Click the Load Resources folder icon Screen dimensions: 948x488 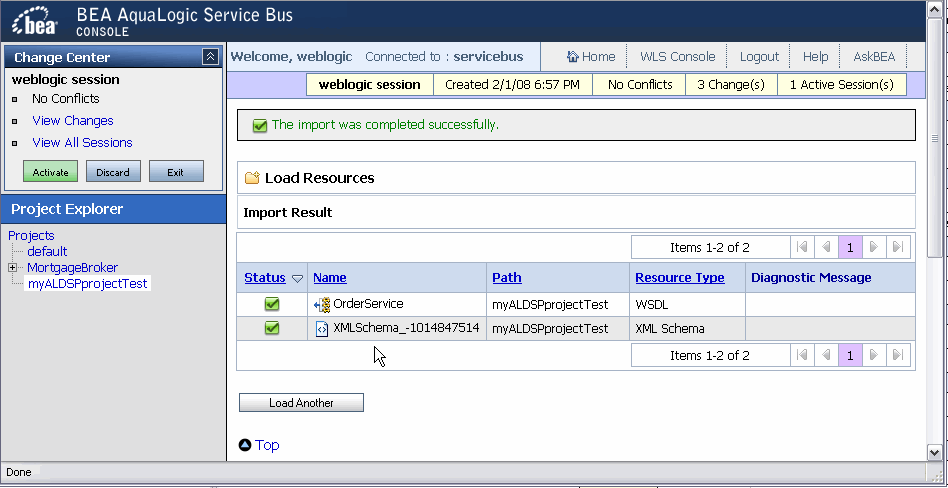click(252, 178)
